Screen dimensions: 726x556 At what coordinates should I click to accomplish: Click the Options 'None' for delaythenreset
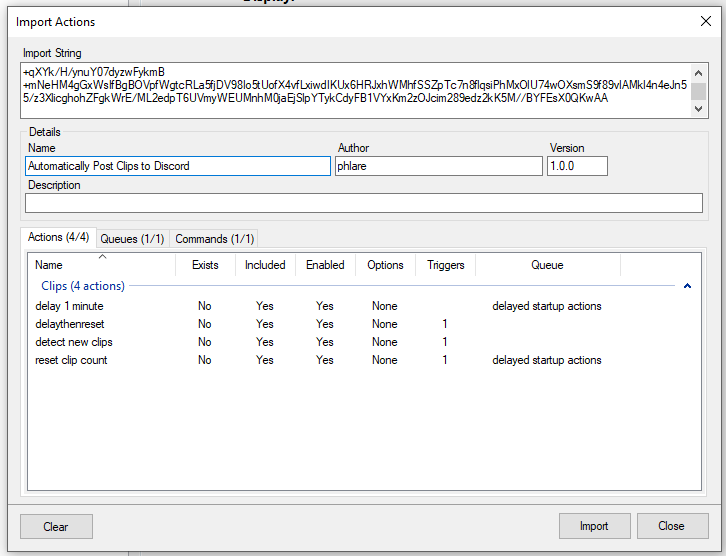tap(385, 324)
